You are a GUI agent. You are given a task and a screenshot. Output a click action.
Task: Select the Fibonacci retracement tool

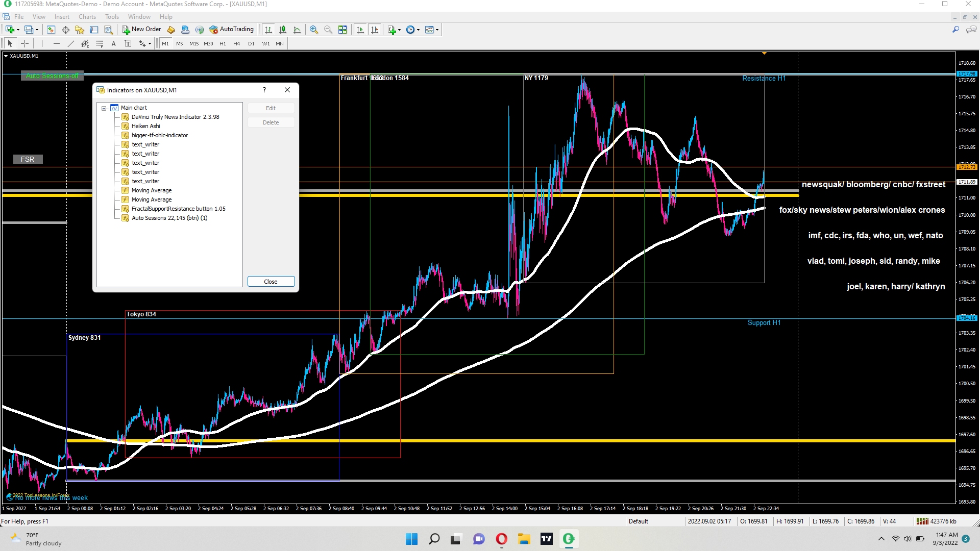100,44
